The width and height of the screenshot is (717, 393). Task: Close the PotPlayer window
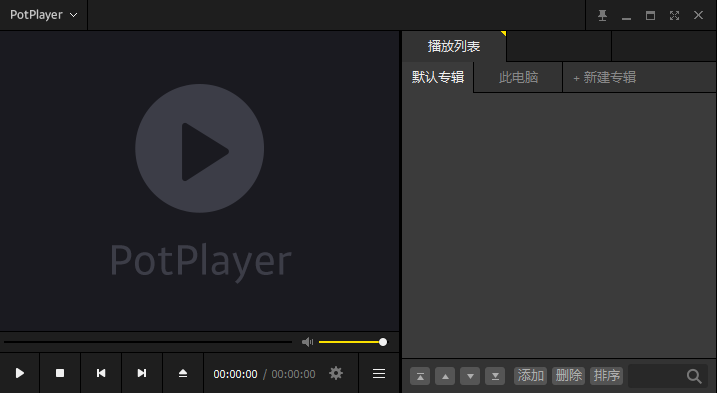(x=698, y=16)
